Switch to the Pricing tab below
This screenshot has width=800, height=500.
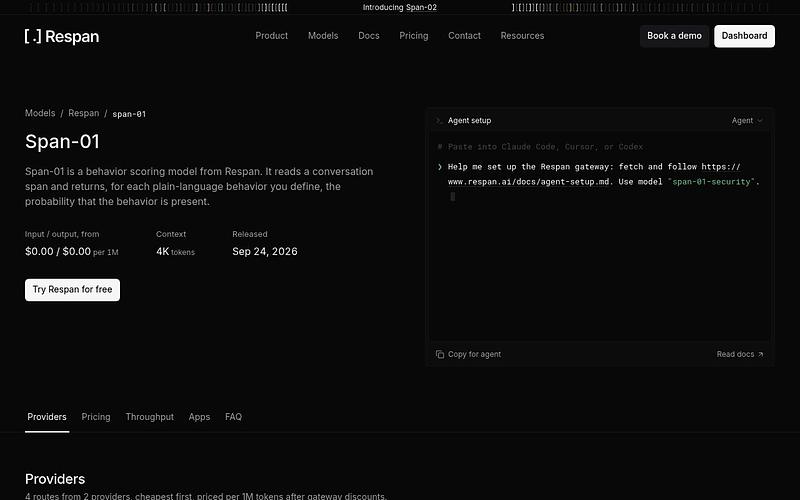point(96,417)
